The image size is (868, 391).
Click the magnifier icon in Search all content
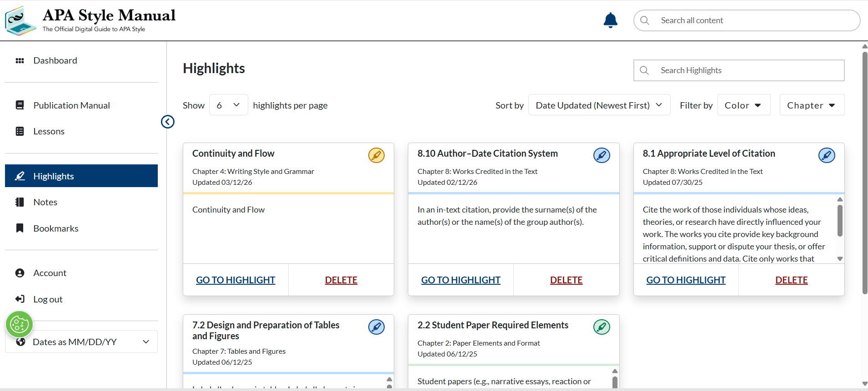[x=645, y=20]
